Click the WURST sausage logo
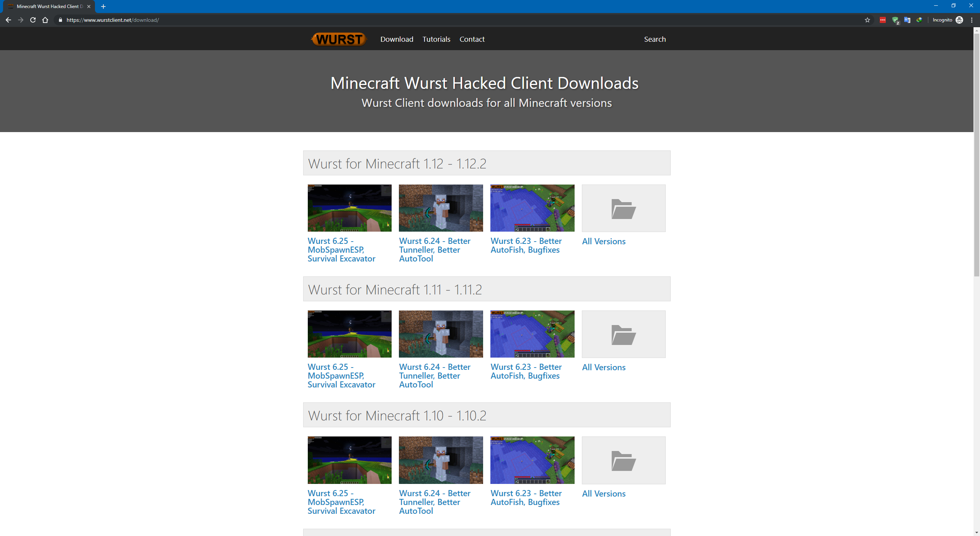Image resolution: width=980 pixels, height=536 pixels. [338, 39]
